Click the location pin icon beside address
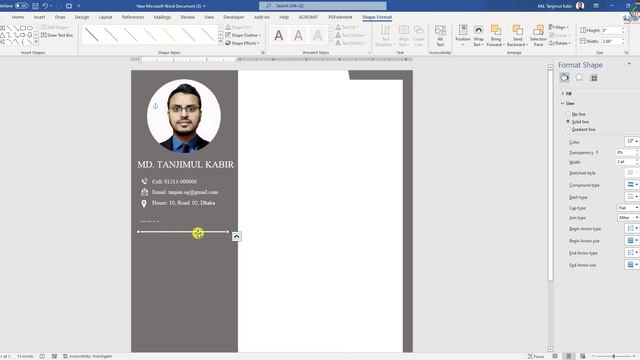 [x=144, y=203]
